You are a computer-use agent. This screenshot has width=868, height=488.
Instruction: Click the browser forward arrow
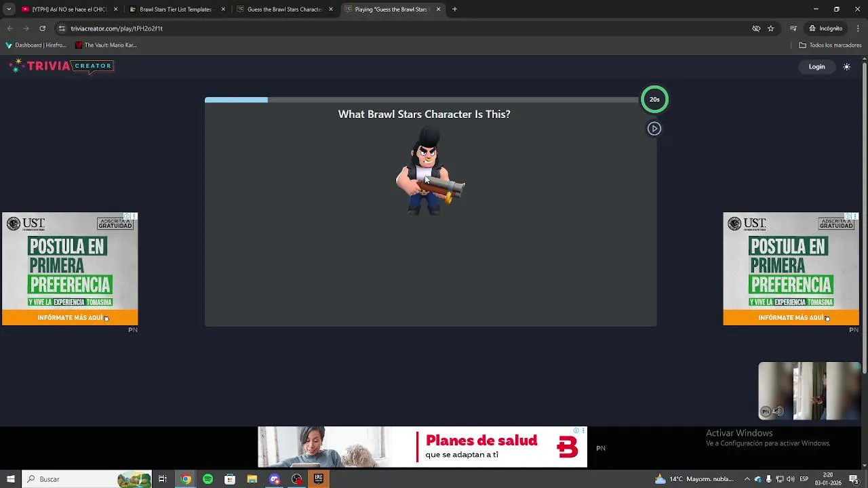click(x=26, y=28)
